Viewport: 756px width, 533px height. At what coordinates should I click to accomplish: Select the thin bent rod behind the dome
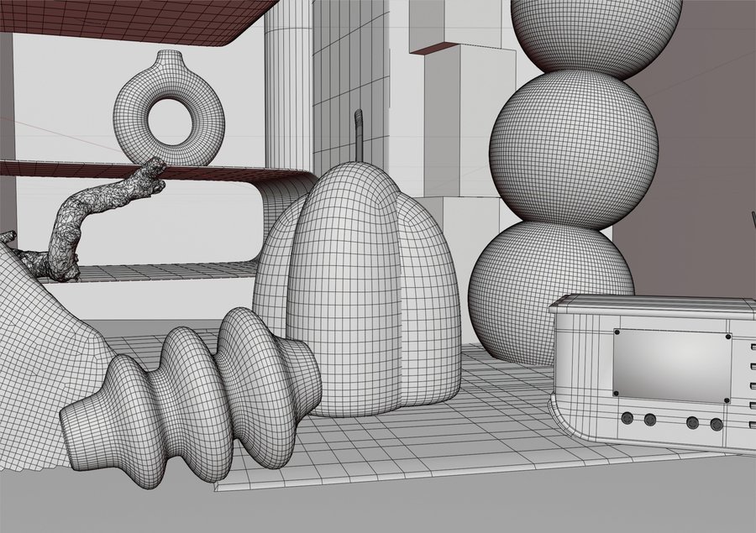(358, 136)
